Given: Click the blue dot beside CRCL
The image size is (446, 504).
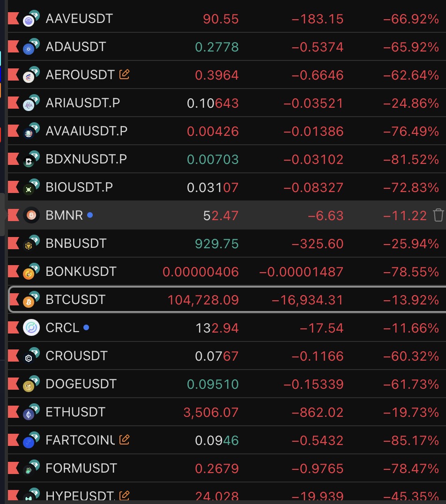Looking at the screenshot, I should [86, 328].
